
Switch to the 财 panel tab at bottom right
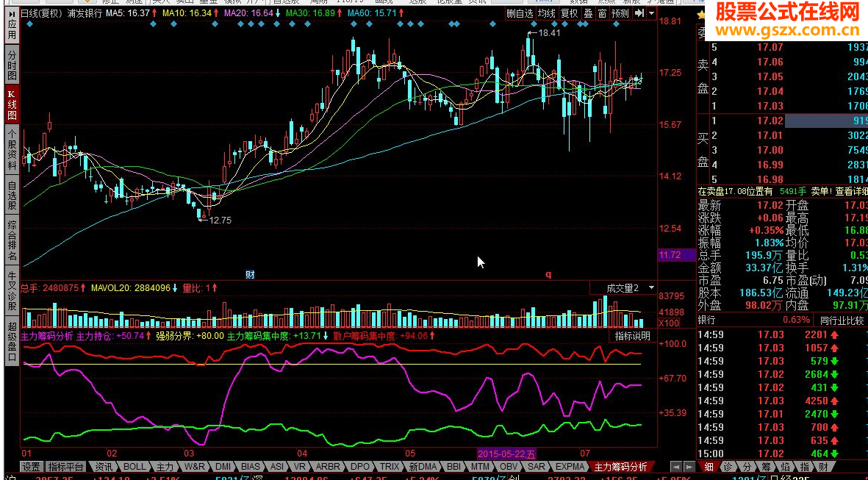coord(823,467)
